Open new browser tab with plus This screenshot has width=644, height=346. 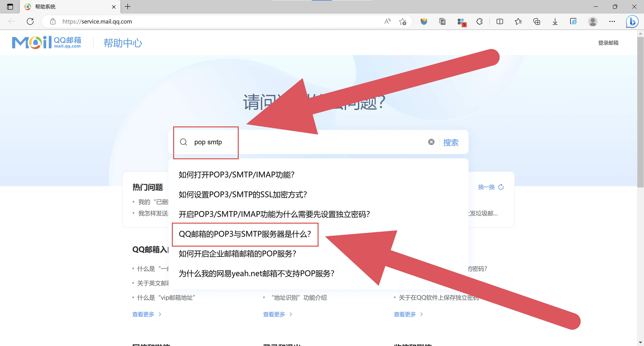tap(127, 7)
